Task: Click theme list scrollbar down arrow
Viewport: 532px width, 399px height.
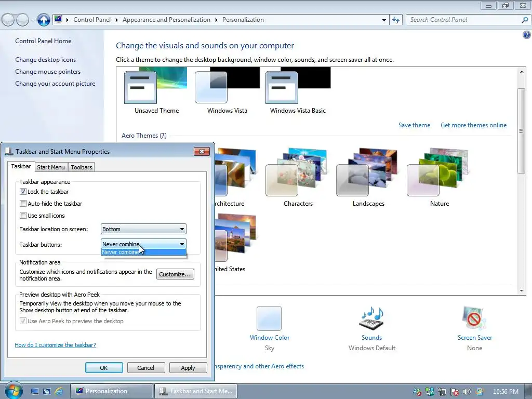Action: click(522, 291)
